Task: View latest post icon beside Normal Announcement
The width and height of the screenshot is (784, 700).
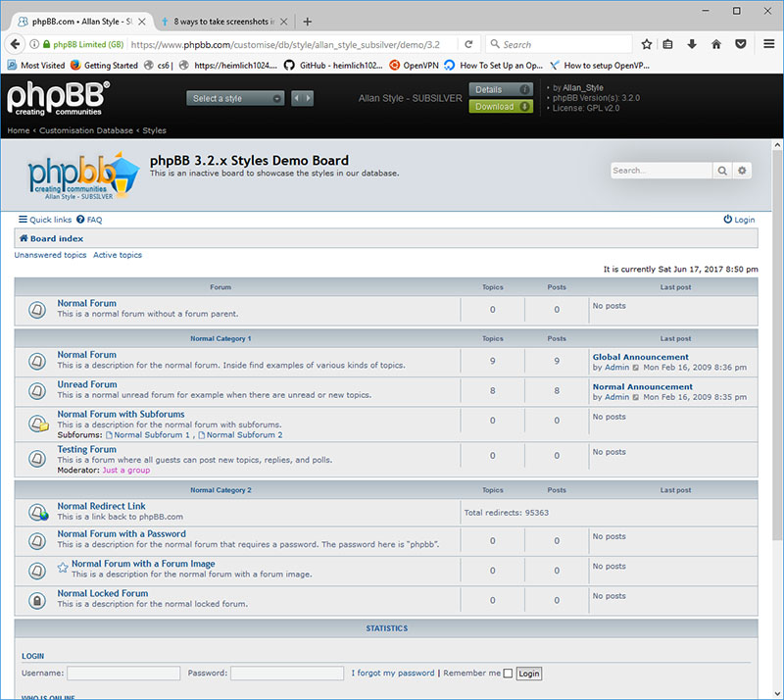Action: [x=635, y=397]
